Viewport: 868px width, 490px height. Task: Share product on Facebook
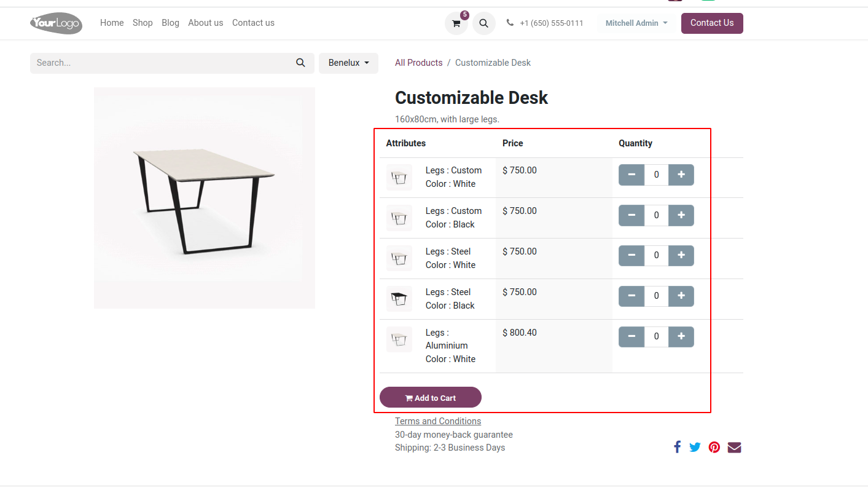click(x=677, y=447)
